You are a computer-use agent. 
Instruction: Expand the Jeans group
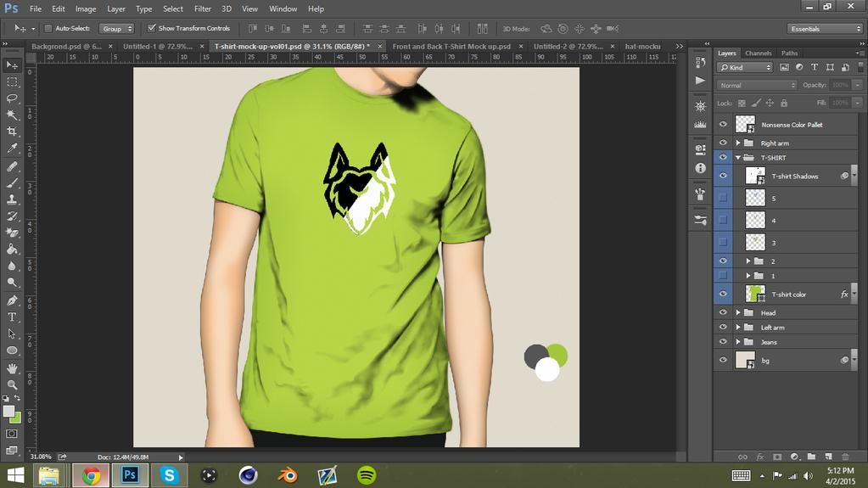pos(738,342)
